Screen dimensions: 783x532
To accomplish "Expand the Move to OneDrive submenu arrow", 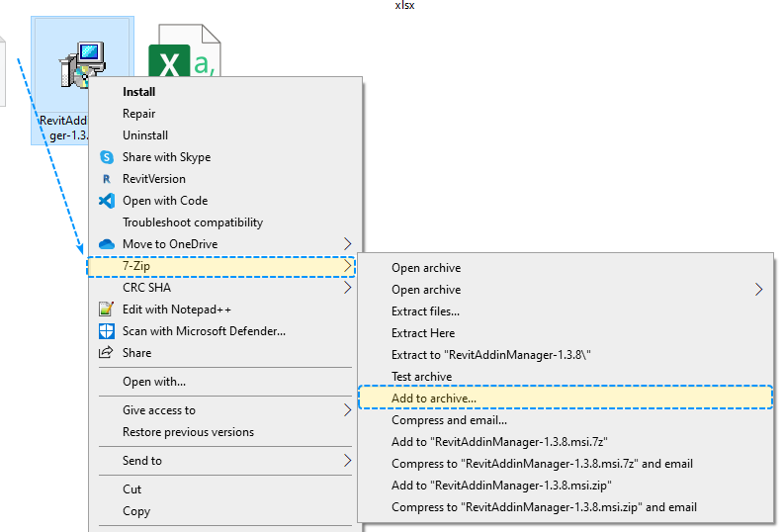I will coord(348,244).
